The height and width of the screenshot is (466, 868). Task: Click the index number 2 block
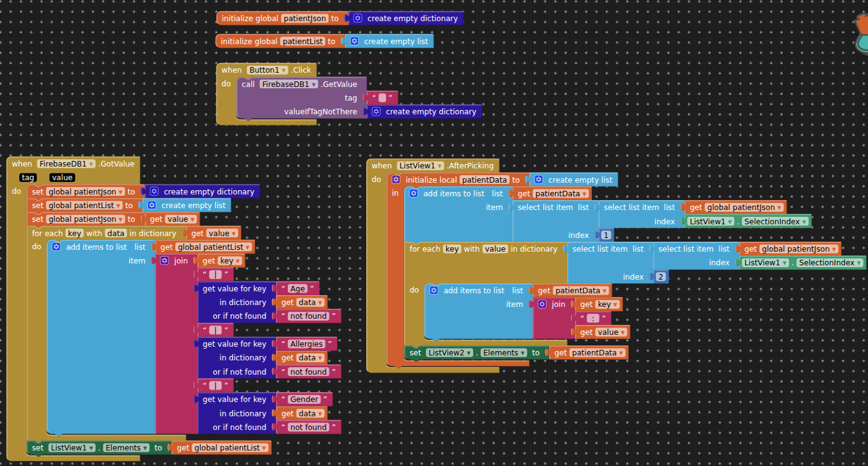pos(660,277)
